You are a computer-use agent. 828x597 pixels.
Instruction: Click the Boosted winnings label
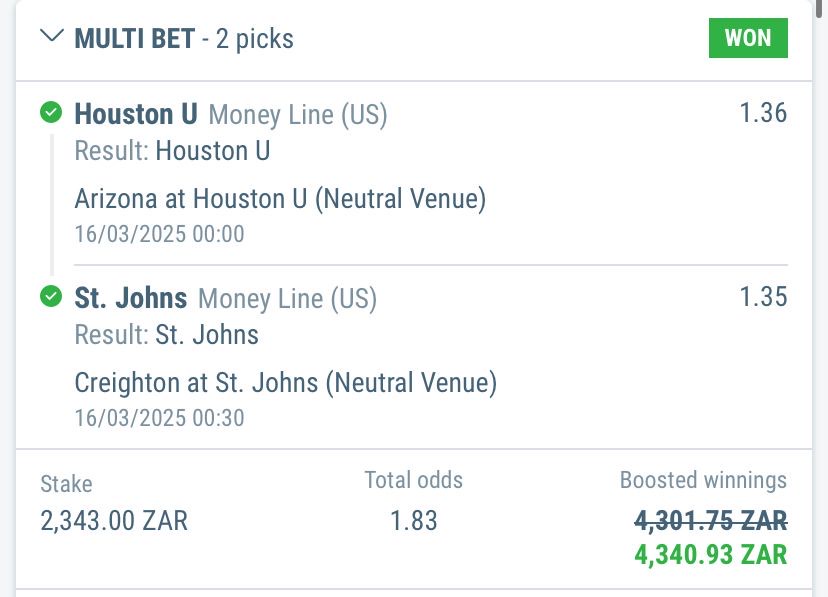point(703,481)
